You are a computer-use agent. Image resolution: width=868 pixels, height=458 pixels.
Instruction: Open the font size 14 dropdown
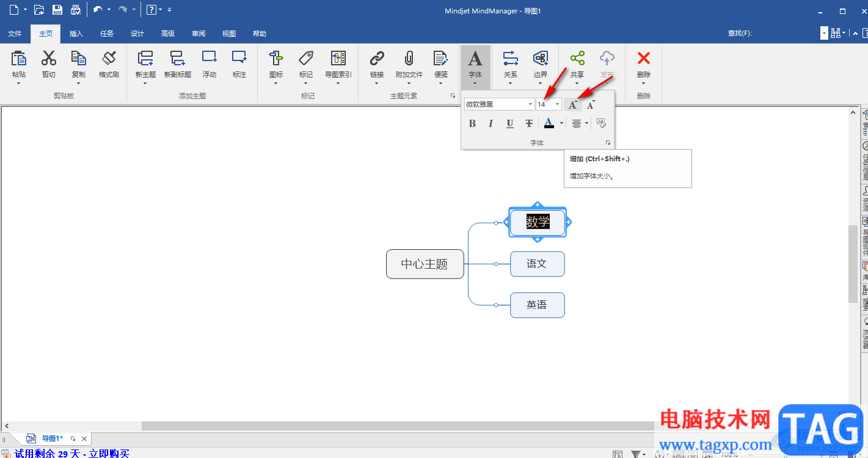pos(557,104)
